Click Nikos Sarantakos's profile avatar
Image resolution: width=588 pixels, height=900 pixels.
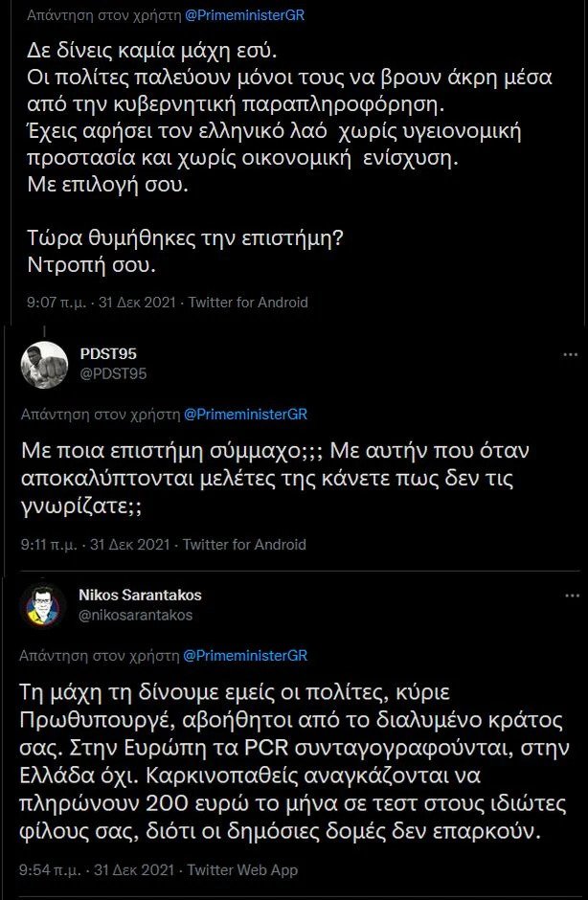click(44, 604)
